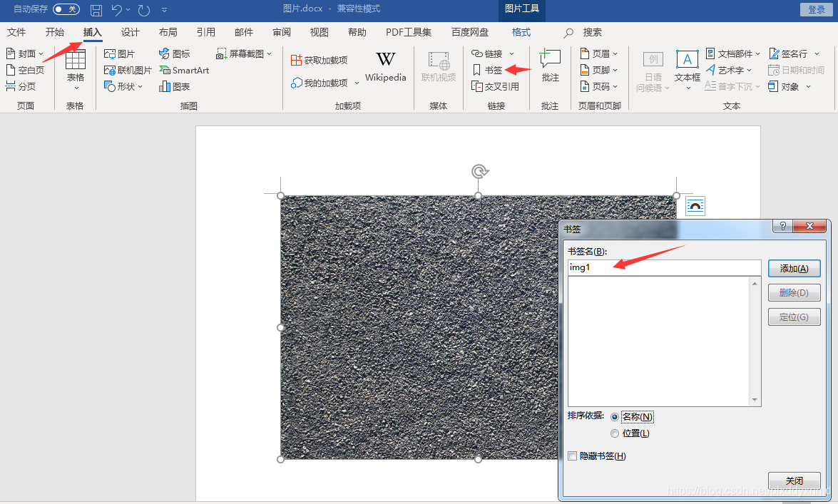The height and width of the screenshot is (504, 838).
Task: Click the bookmark dialog help question icon
Action: pyautogui.click(x=783, y=225)
